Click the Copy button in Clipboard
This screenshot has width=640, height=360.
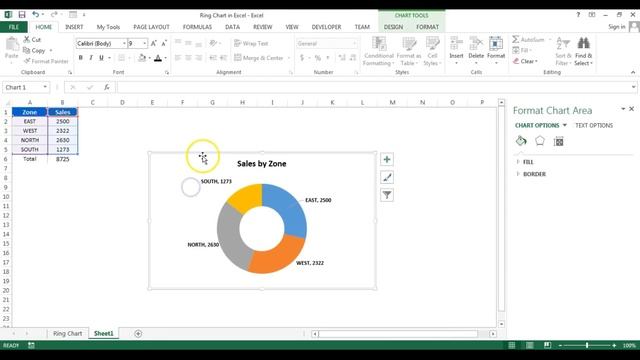point(34,50)
